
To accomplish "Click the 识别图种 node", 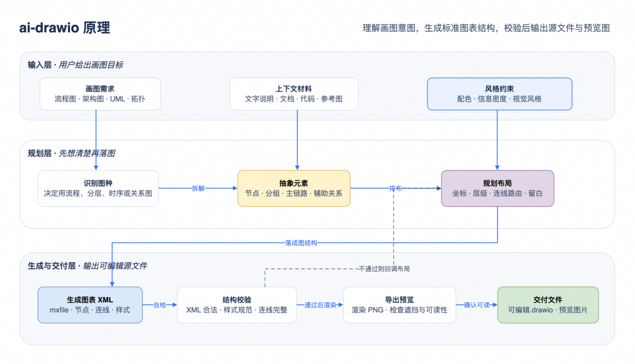I will point(98,188).
